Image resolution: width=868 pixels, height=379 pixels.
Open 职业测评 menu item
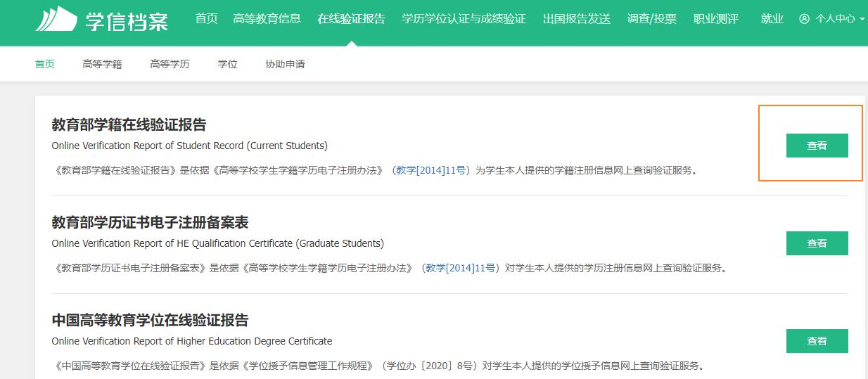click(716, 19)
